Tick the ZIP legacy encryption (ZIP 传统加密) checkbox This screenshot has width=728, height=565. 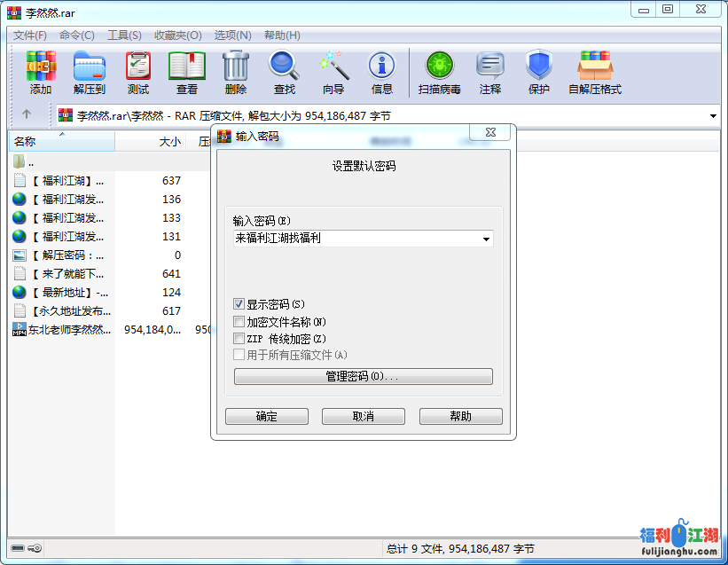click(x=239, y=339)
